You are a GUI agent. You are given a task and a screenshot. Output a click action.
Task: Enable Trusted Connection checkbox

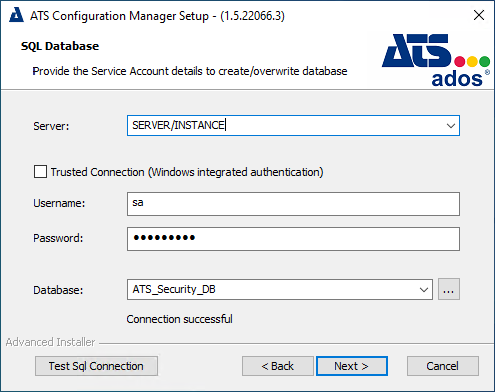click(40, 172)
